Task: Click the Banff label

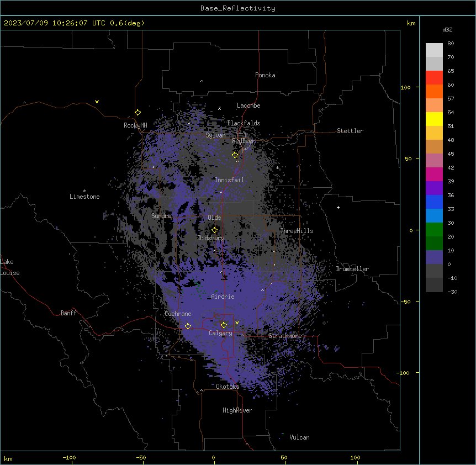Action: pos(68,313)
